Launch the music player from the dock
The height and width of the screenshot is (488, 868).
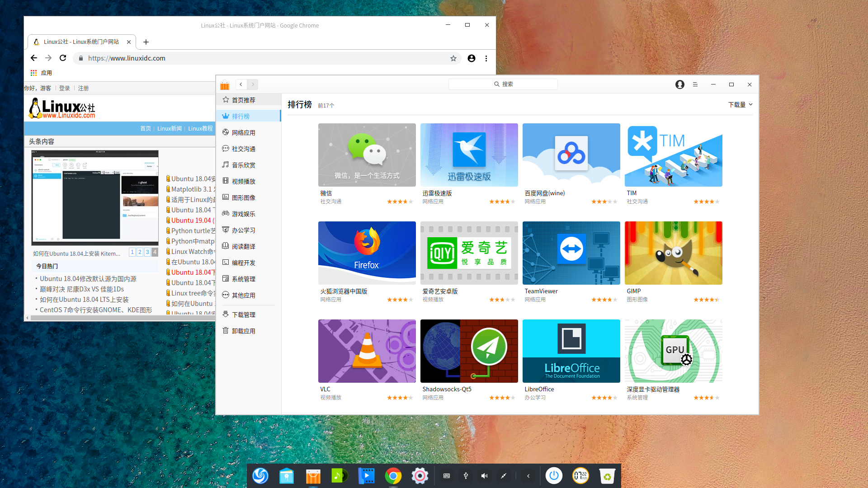pyautogui.click(x=340, y=476)
